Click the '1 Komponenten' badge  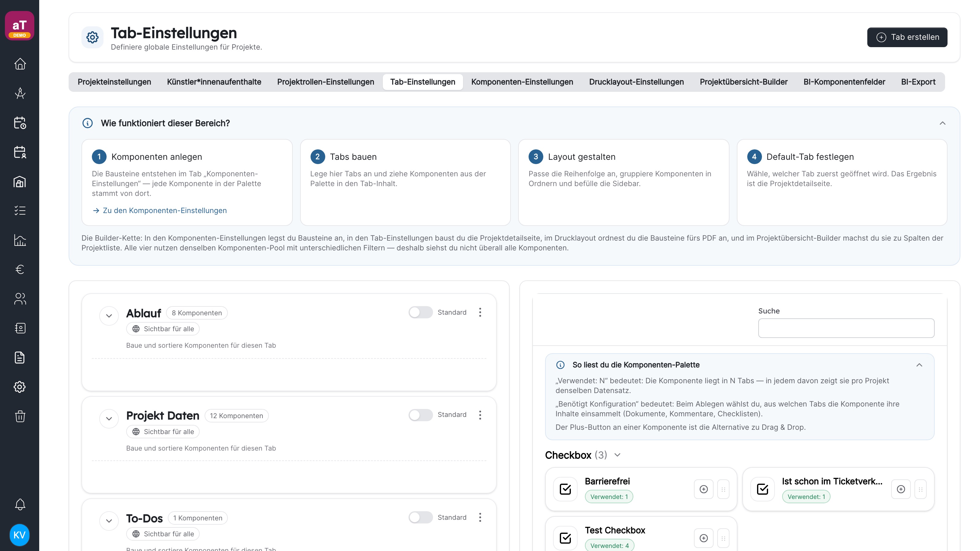198,518
